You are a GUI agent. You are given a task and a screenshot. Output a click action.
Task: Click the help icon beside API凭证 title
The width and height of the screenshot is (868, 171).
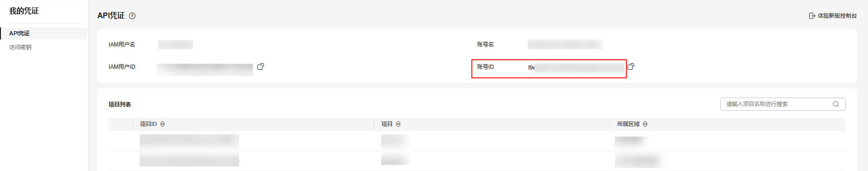click(x=132, y=16)
